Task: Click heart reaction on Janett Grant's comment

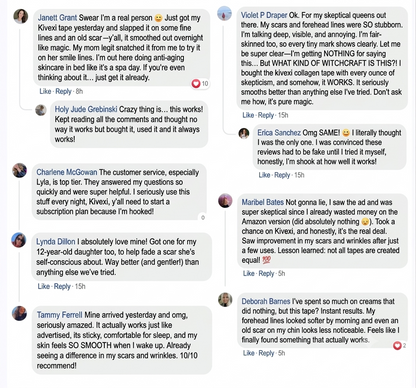Action: [196, 84]
